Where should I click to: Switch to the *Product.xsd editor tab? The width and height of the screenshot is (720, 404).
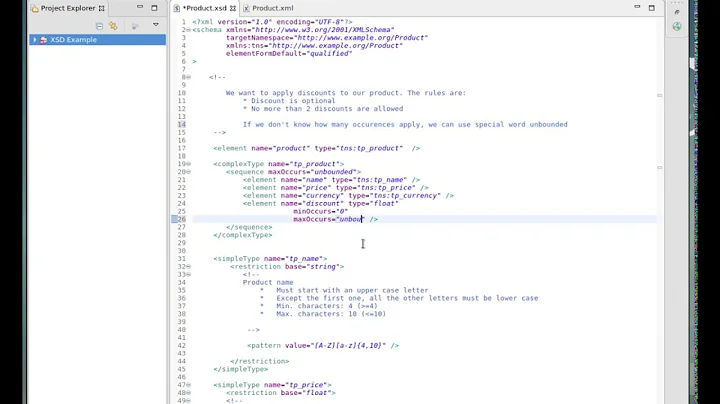(x=204, y=8)
